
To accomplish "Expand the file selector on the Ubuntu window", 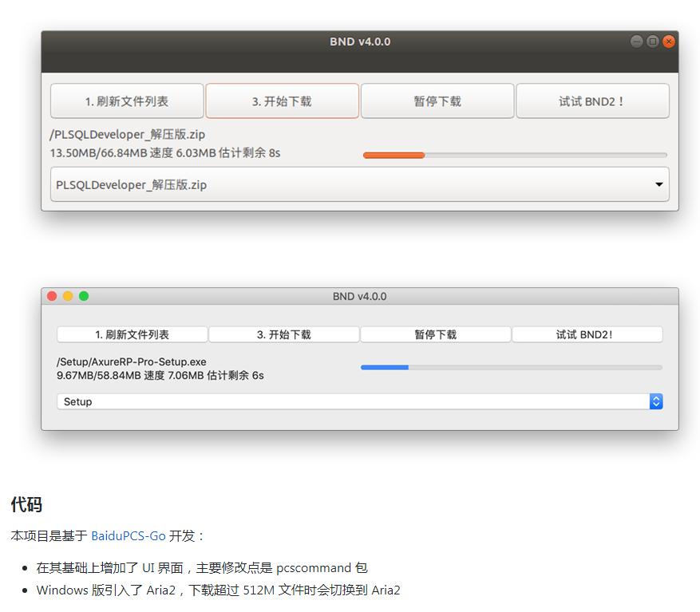I will tap(359, 184).
